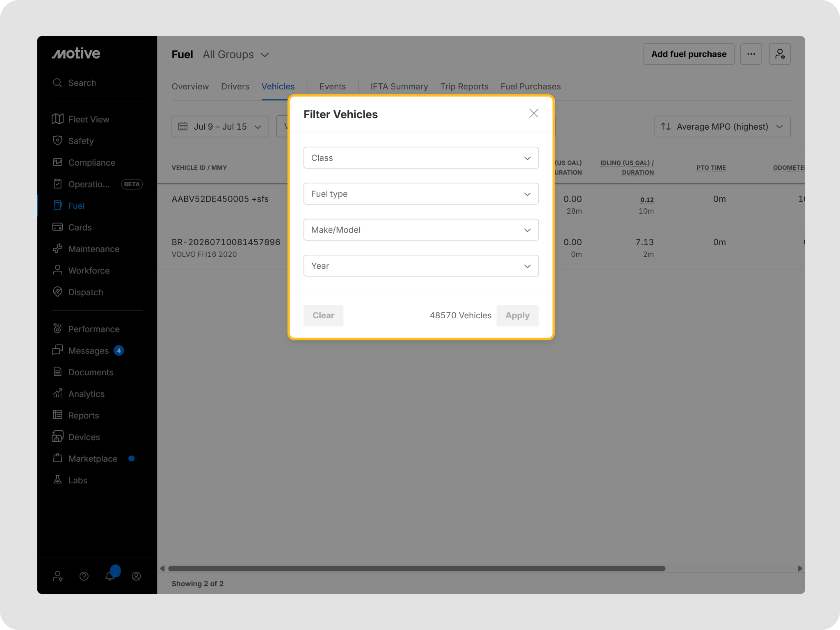Screen dimensions: 840x630
Task: Open the help question-mark icon
Action: (84, 576)
